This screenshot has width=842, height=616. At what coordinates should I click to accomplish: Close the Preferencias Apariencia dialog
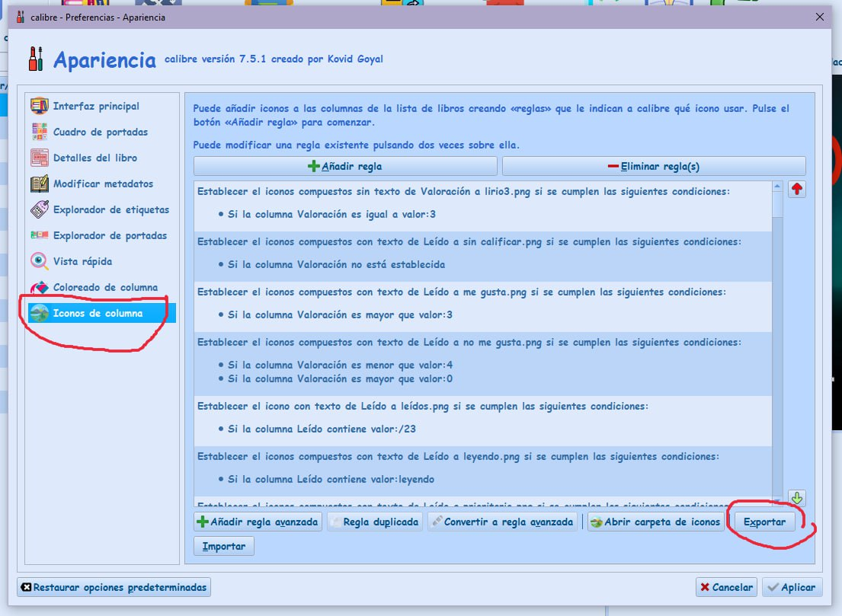coord(819,18)
